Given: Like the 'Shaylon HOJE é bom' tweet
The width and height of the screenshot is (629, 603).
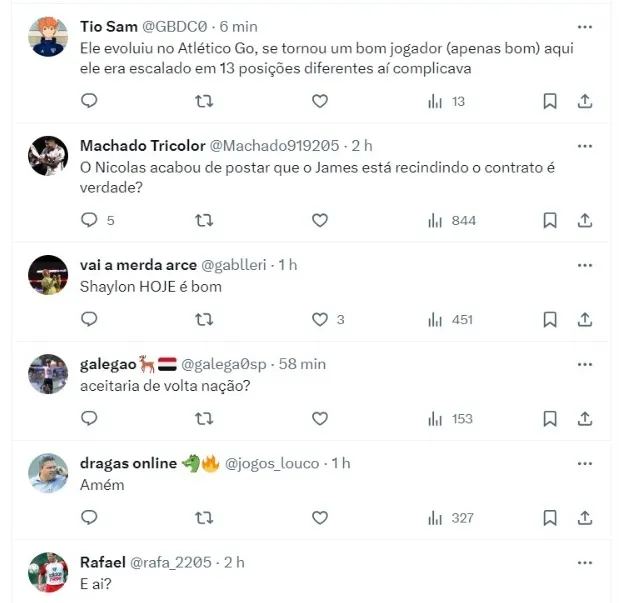Looking at the screenshot, I should coord(320,319).
